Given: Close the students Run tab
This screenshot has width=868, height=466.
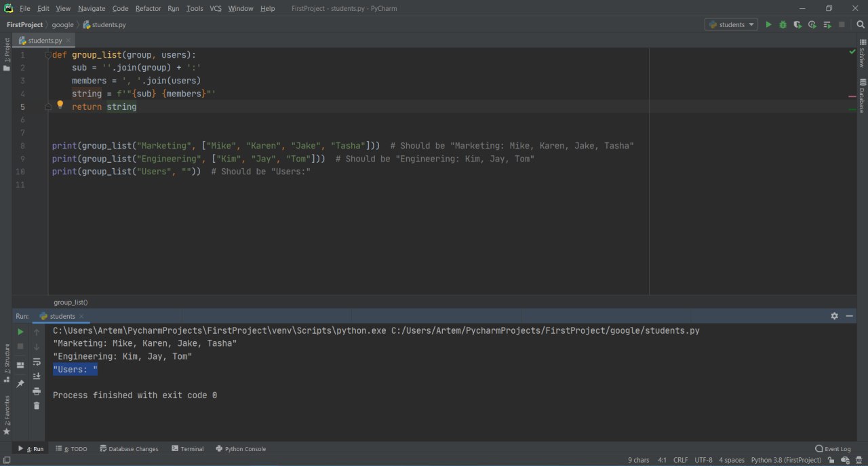Looking at the screenshot, I should [x=81, y=316].
